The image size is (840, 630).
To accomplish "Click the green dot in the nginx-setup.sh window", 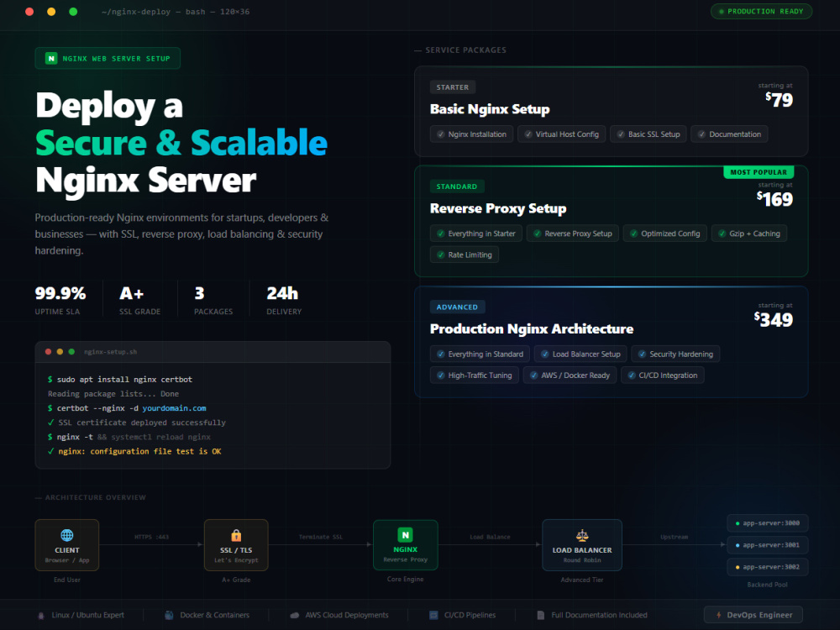I will click(71, 352).
